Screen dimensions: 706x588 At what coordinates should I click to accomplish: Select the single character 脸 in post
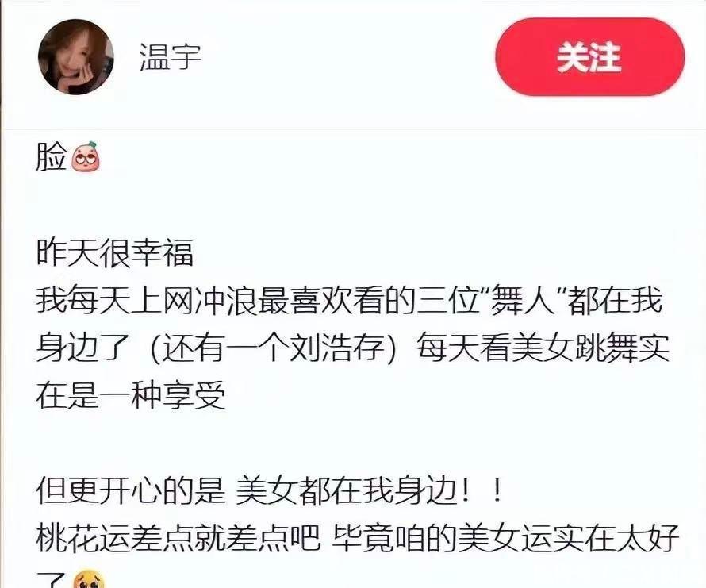(x=52, y=157)
